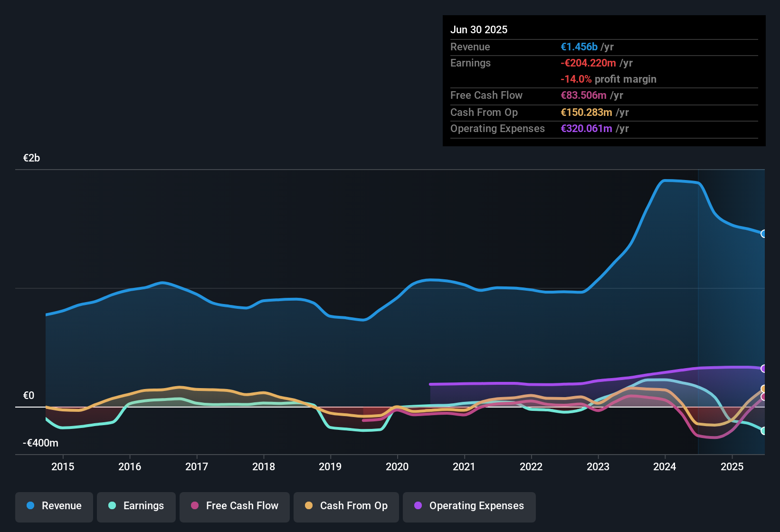Viewport: 780px width, 532px height.
Task: Click the orange Cash From Op dot icon
Action: coord(309,506)
